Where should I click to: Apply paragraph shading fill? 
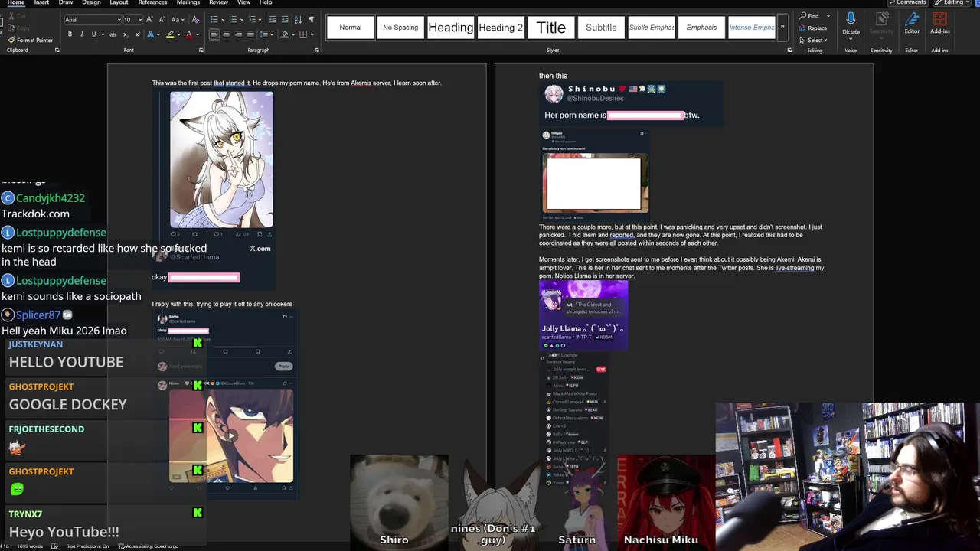[x=284, y=34]
